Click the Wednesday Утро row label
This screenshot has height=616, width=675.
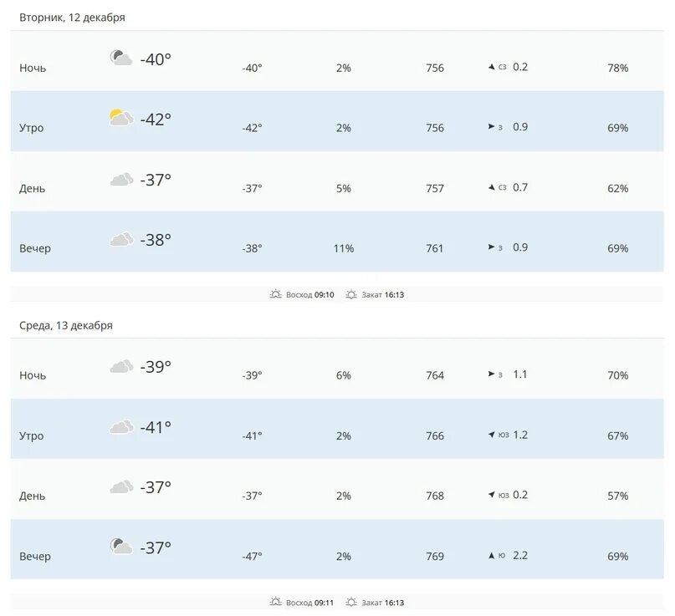point(32,435)
